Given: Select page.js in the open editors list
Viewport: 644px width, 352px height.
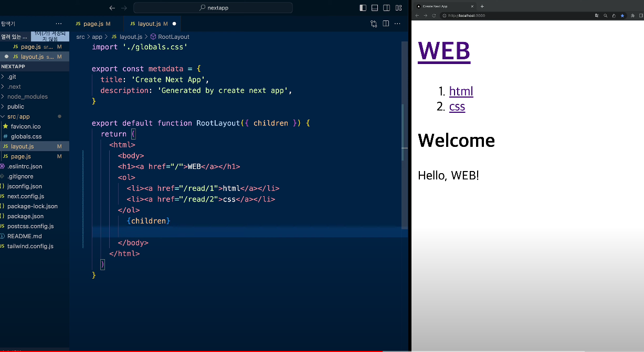Looking at the screenshot, I should tap(35, 47).
